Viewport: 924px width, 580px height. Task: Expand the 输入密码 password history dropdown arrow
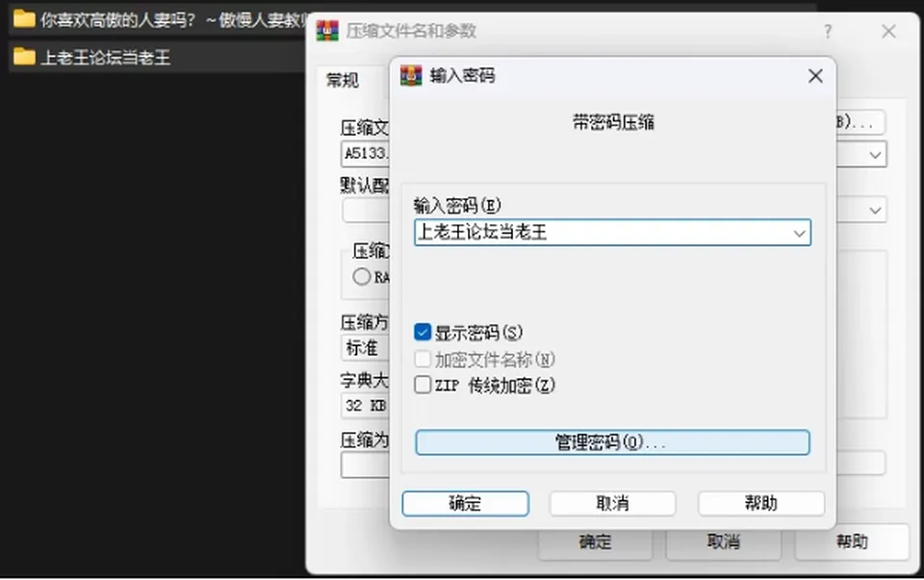coord(799,233)
